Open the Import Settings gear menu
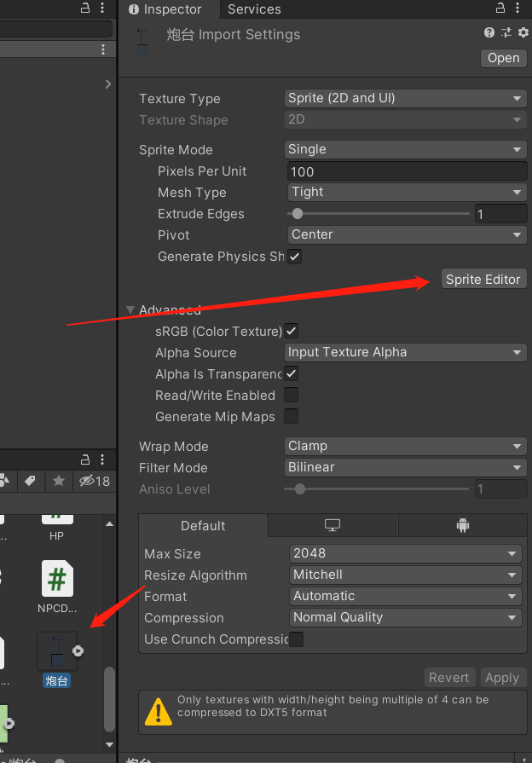This screenshot has width=532, height=763. [x=523, y=32]
